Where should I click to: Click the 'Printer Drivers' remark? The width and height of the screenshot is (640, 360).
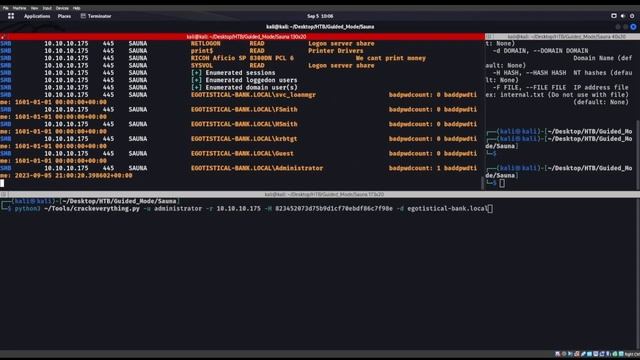(336, 51)
